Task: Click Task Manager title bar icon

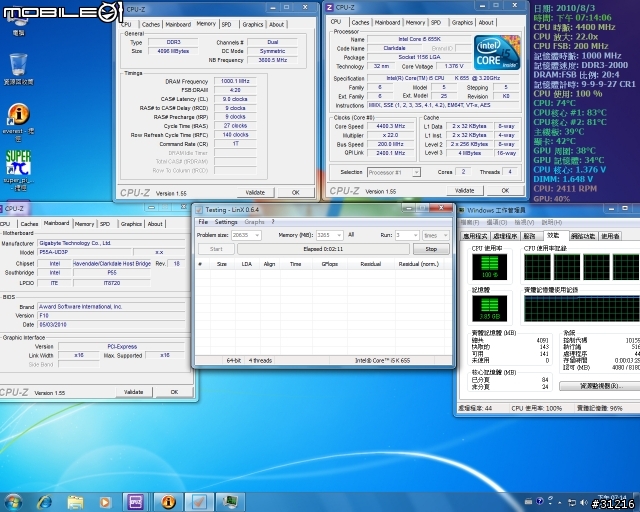Action: point(462,210)
